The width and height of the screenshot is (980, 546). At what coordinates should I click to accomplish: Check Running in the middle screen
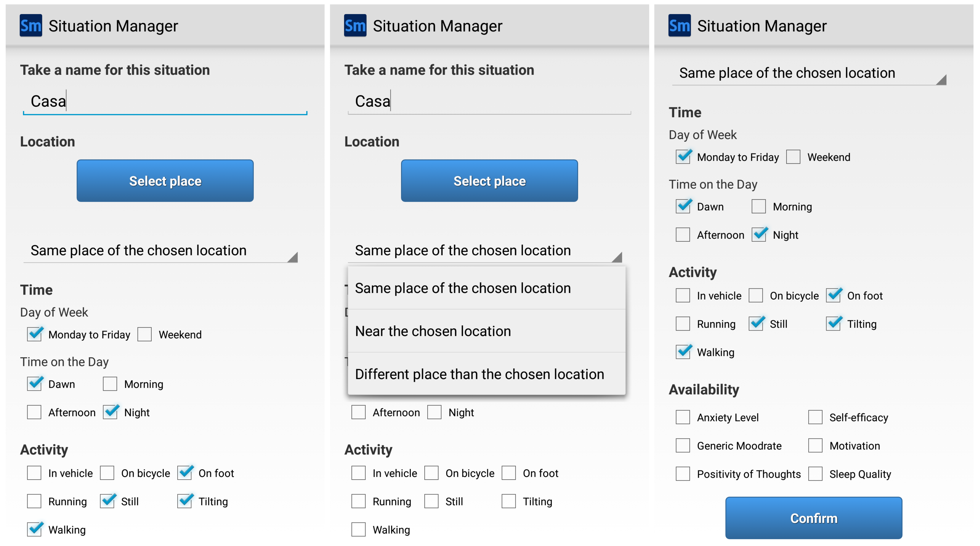coord(358,501)
